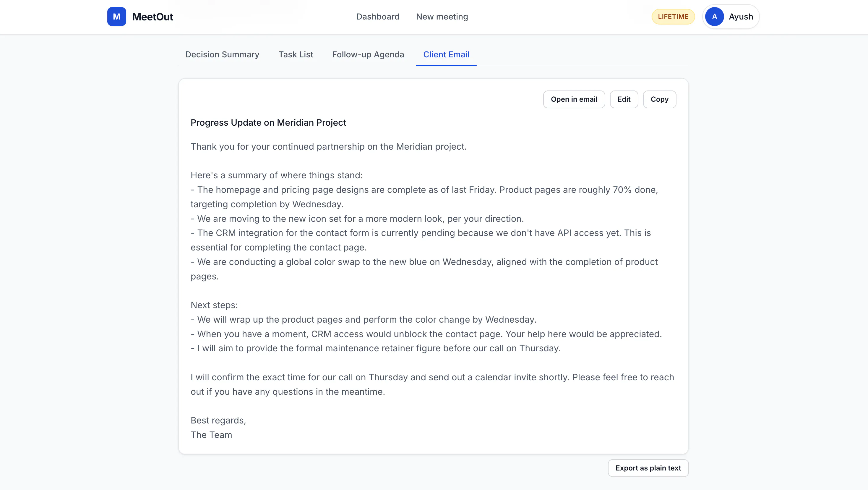Switch to the Task List tab
868x490 pixels.
(296, 55)
